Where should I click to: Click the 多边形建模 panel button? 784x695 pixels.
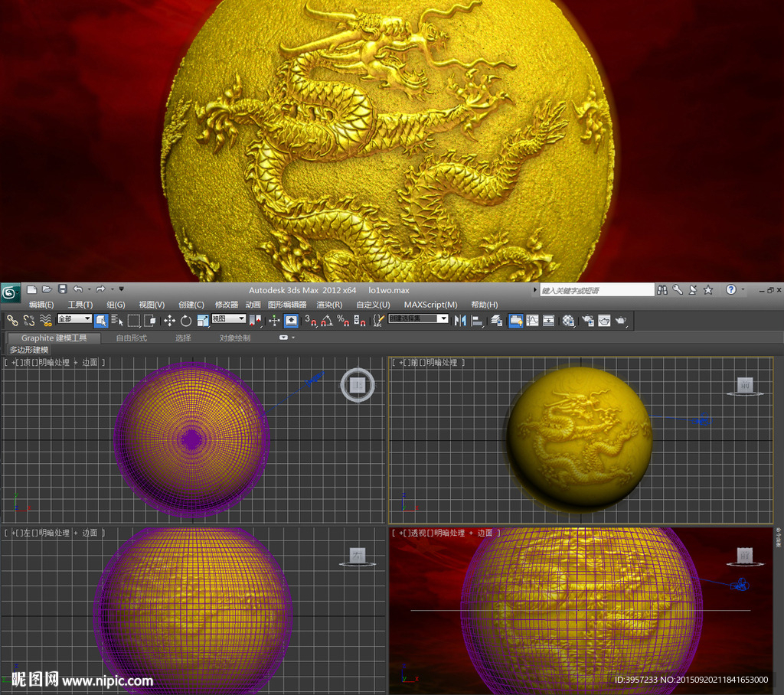click(29, 349)
